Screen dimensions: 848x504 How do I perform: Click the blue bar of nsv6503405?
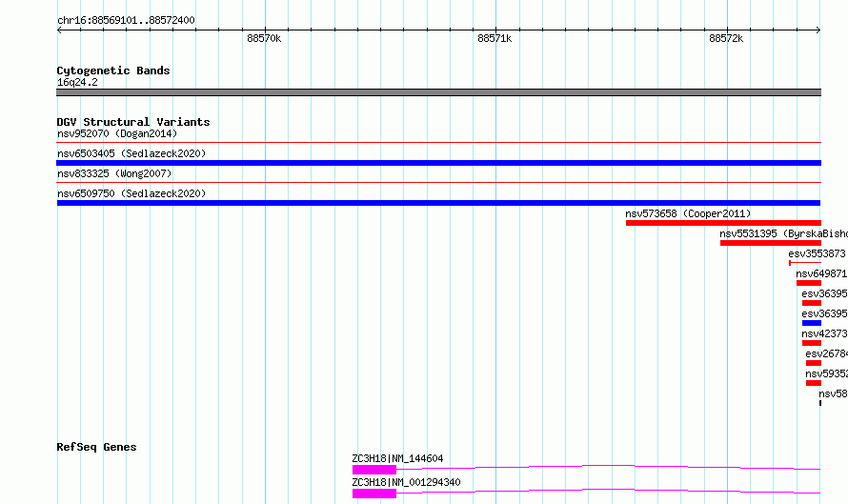tap(438, 163)
